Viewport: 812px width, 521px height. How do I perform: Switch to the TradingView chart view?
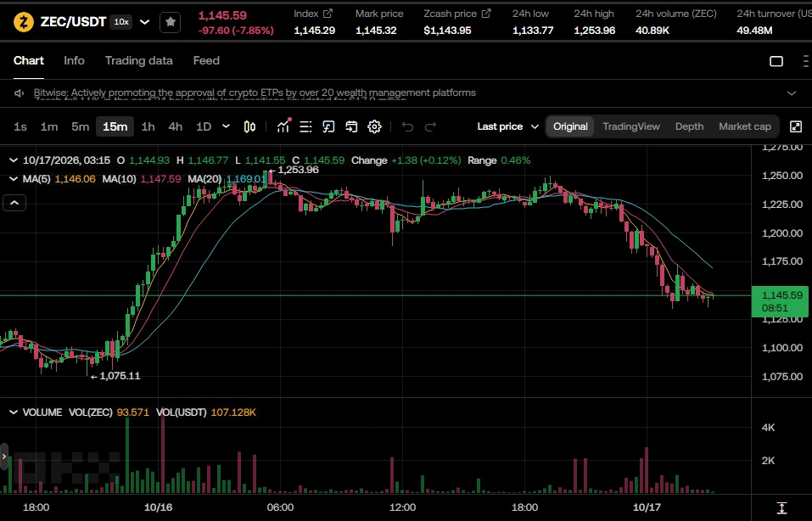[x=631, y=126]
